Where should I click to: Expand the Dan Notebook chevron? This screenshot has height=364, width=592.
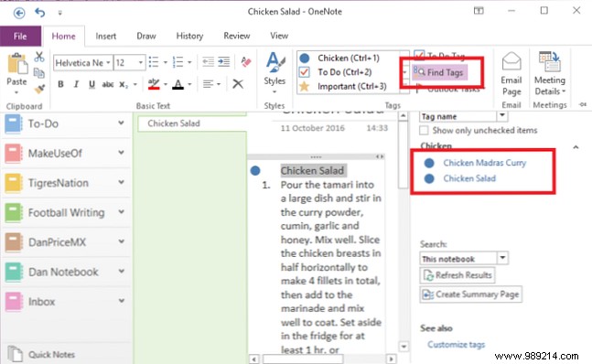point(121,272)
